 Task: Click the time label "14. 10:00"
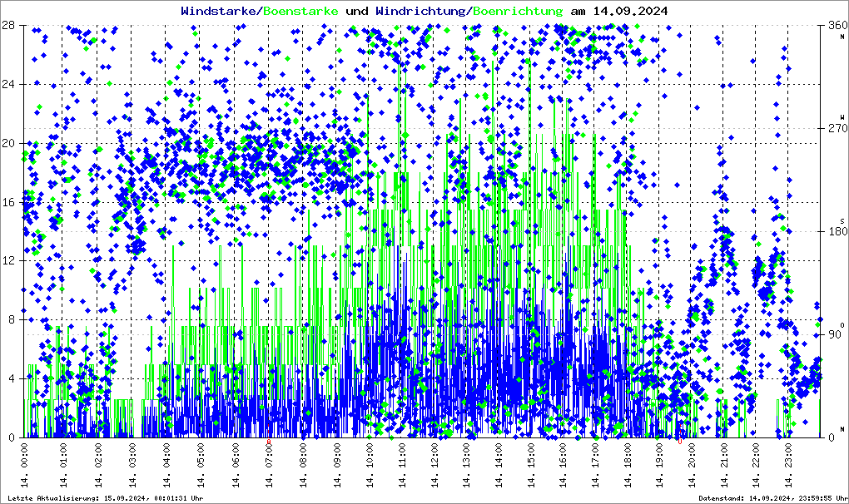point(370,466)
